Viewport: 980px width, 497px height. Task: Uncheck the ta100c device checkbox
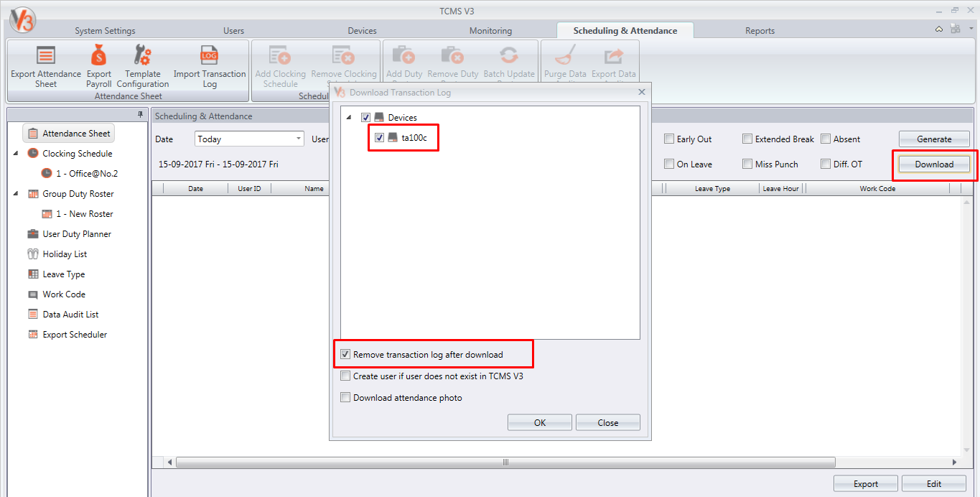pyautogui.click(x=379, y=137)
